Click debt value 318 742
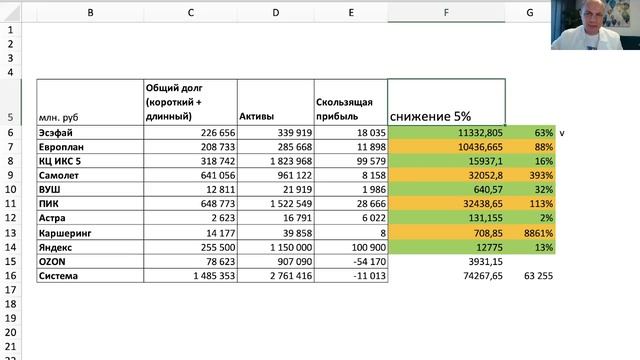Viewport: 640px width, 360px height. point(191,161)
